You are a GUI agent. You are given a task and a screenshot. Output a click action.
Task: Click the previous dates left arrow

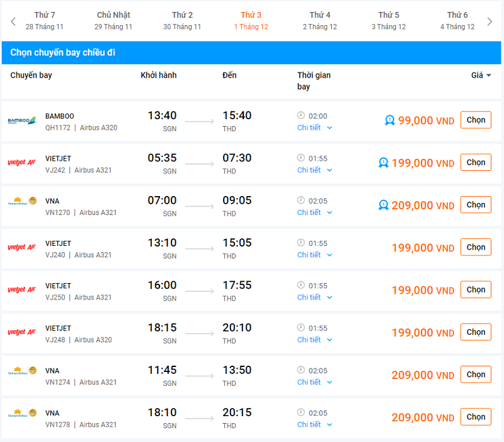[13, 21]
